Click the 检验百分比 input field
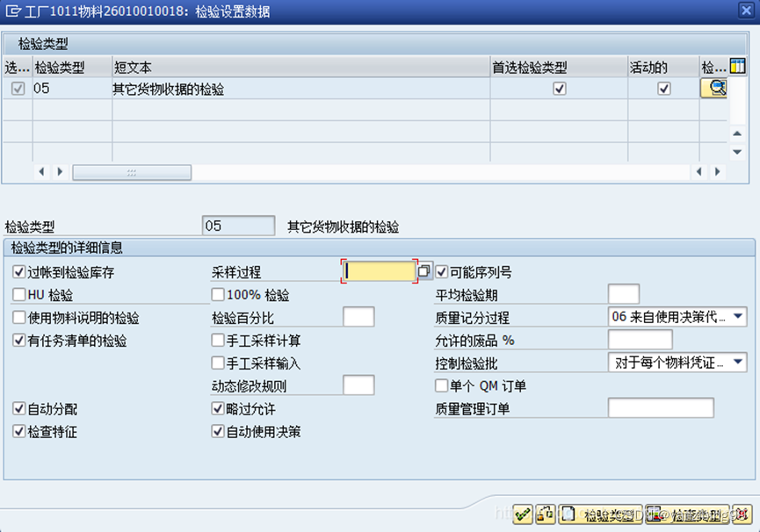This screenshot has height=532, width=760. coord(358,317)
